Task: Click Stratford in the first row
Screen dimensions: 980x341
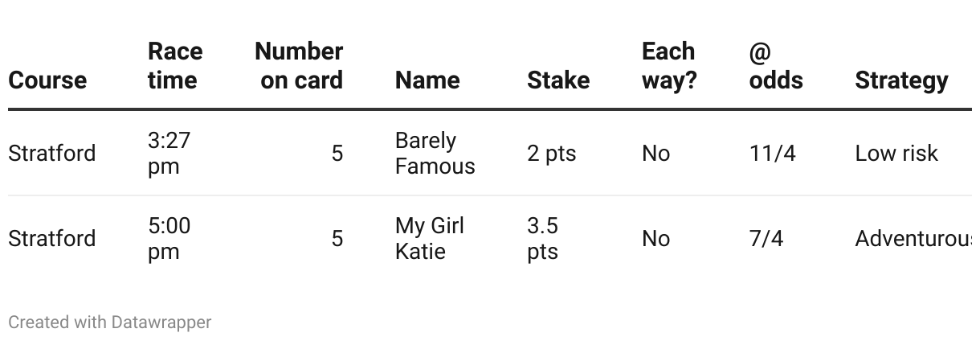Action: click(52, 154)
